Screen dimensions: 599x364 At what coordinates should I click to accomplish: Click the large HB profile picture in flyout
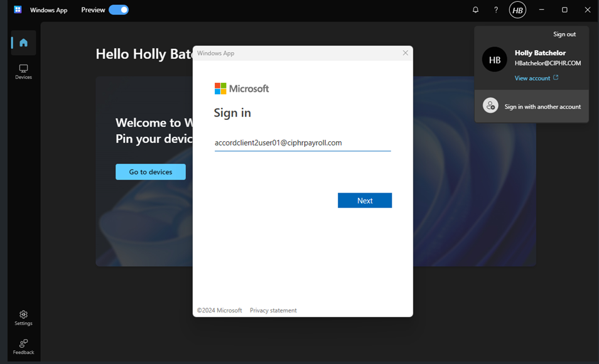click(x=494, y=60)
